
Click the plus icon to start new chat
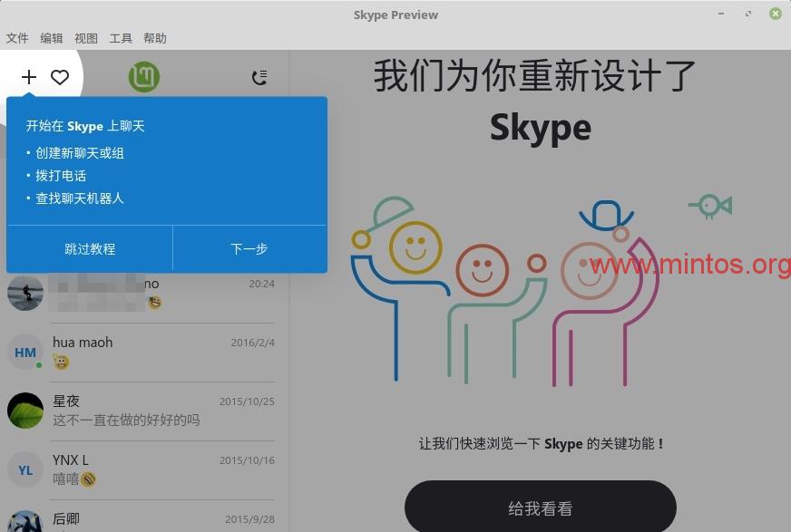(29, 77)
